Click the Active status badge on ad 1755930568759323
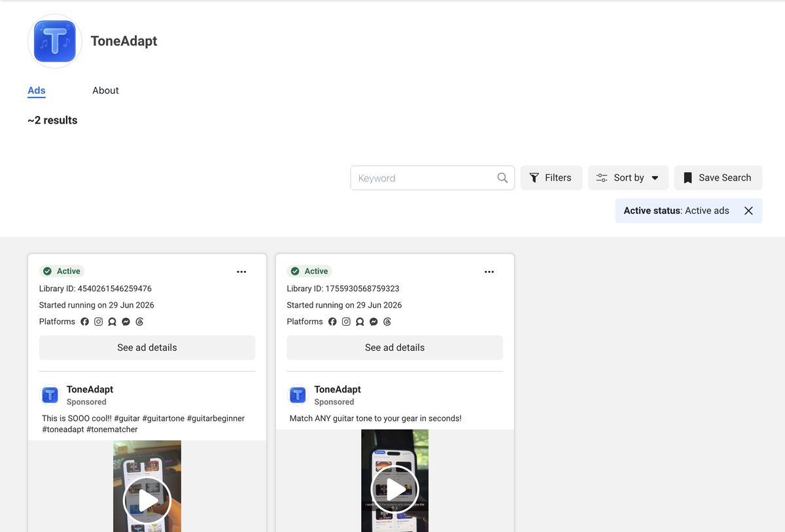Viewport: 785px width, 532px height. click(309, 272)
